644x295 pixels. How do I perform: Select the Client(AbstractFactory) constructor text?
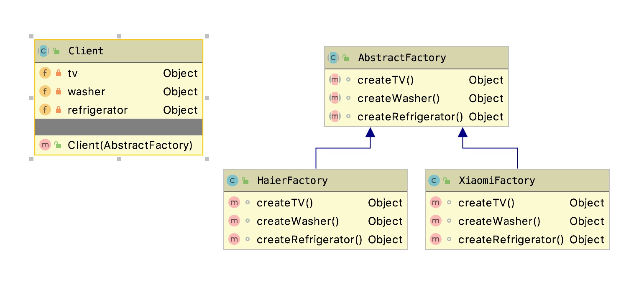click(130, 145)
